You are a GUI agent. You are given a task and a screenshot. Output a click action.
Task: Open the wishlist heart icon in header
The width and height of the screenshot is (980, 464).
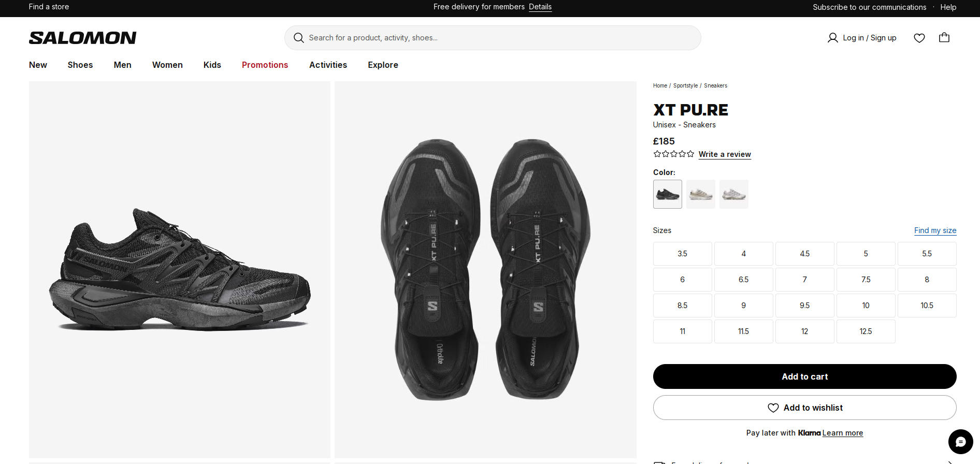tap(919, 38)
